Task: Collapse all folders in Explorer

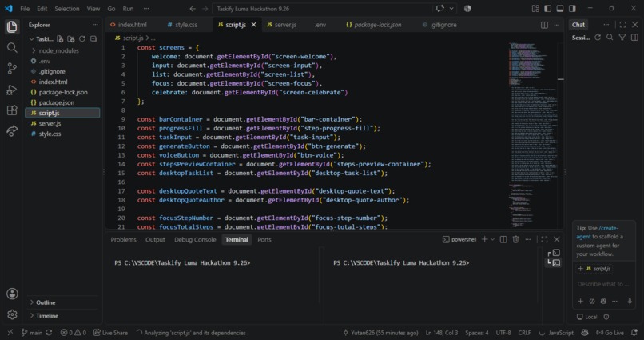Action: pos(93,38)
